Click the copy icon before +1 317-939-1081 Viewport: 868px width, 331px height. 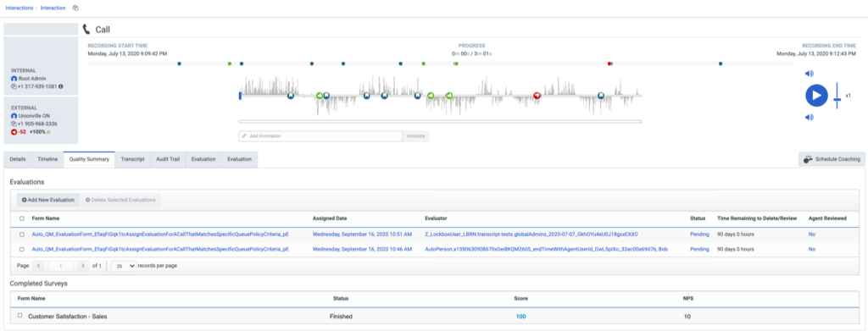(14, 86)
